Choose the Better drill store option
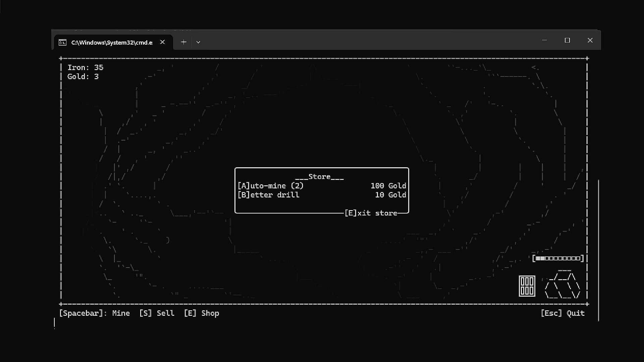 pyautogui.click(x=268, y=195)
